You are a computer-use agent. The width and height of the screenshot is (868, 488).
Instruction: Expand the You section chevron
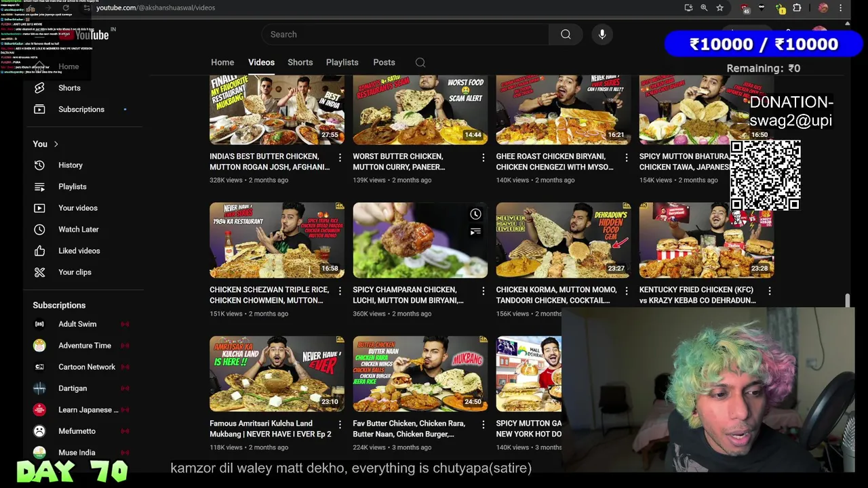point(56,144)
